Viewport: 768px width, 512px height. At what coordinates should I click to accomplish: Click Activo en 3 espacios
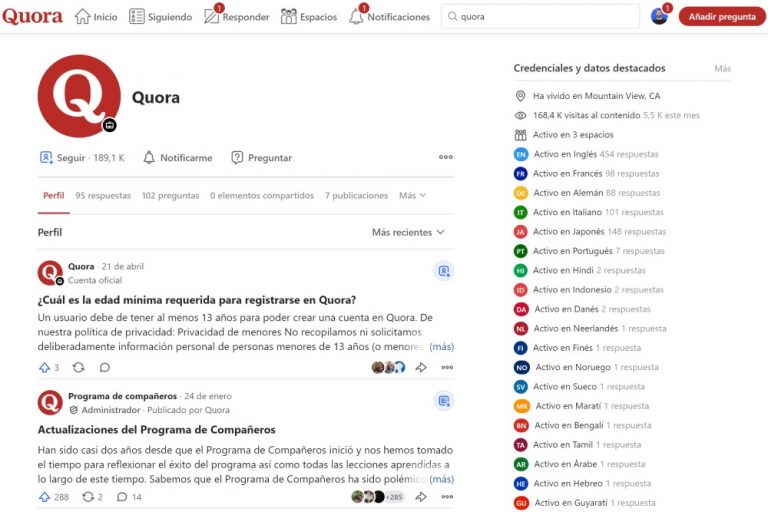573,135
